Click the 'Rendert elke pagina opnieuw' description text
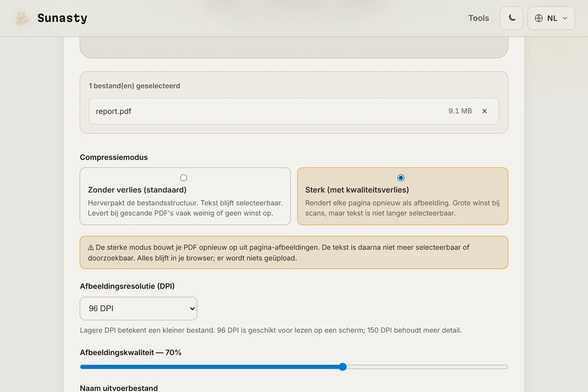588x392 pixels. pos(403,208)
